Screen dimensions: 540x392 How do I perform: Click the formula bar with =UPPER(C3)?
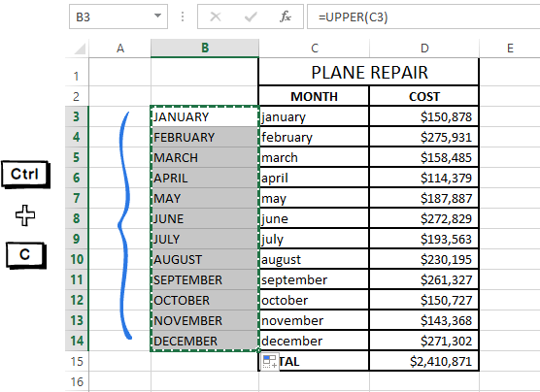(x=423, y=16)
